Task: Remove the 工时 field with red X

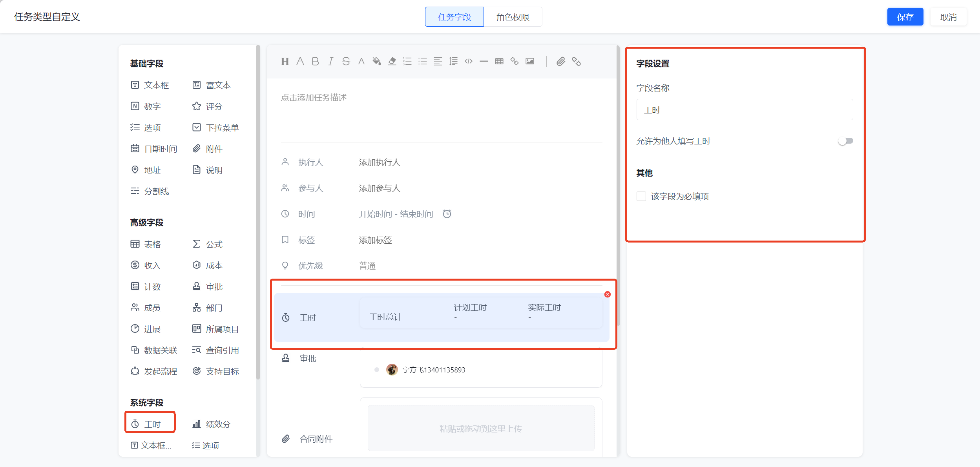Action: [608, 294]
